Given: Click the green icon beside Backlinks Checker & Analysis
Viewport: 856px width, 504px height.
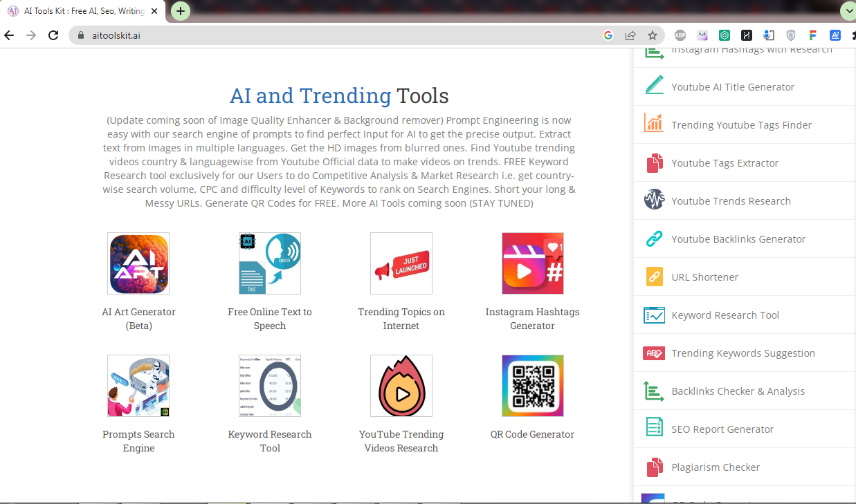Looking at the screenshot, I should 654,391.
